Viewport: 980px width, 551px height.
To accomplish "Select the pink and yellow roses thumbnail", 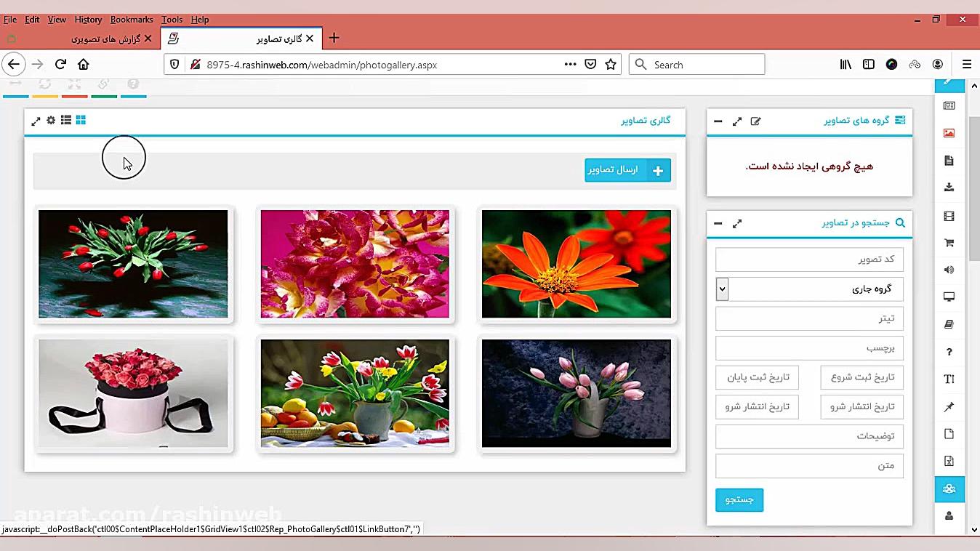I will pos(355,264).
